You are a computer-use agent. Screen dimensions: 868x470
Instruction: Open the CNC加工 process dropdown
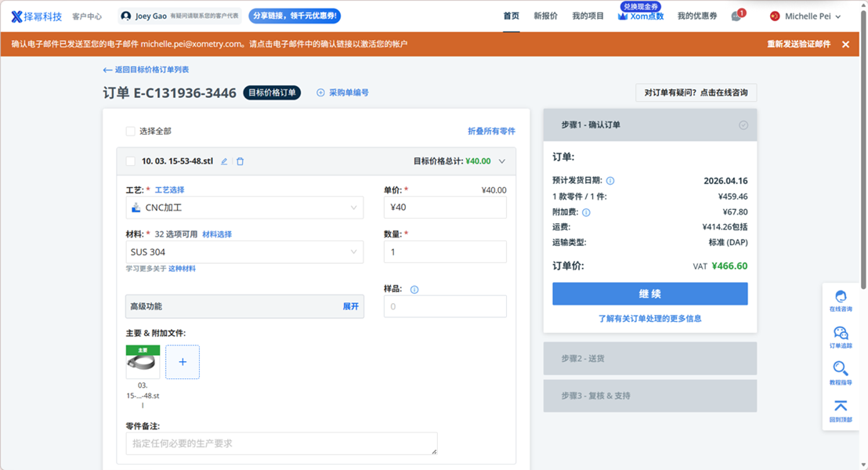click(x=244, y=208)
